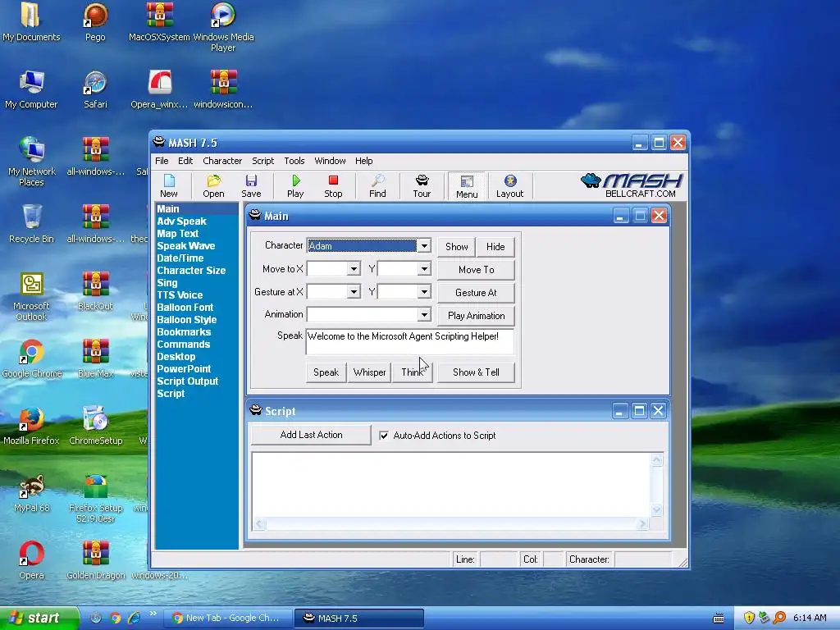Open a file with the Open toolbar icon

[213, 186]
